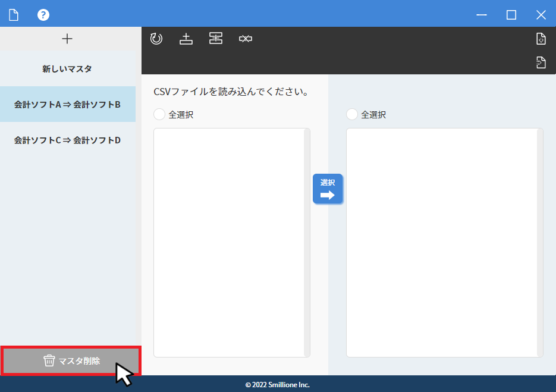Click the new document icon in title bar
Image resolution: width=556 pixels, height=392 pixels.
tap(14, 15)
